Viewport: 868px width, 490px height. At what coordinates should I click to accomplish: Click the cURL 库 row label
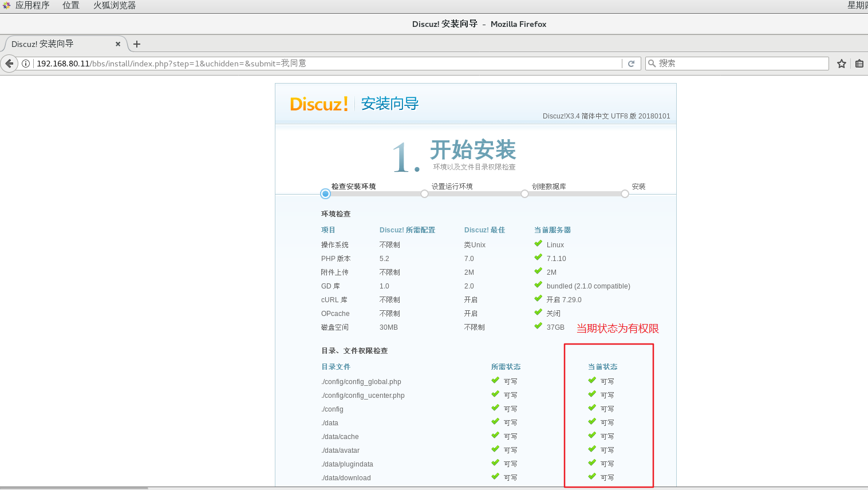pos(334,300)
